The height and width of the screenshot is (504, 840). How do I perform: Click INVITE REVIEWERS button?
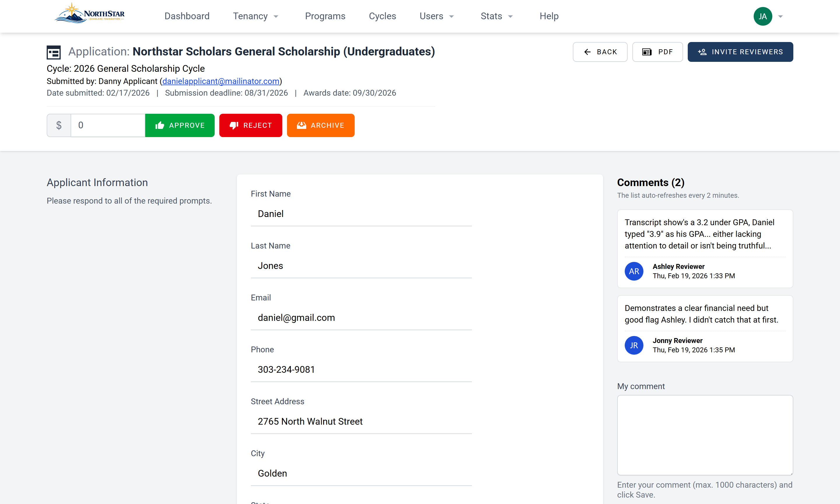click(740, 52)
